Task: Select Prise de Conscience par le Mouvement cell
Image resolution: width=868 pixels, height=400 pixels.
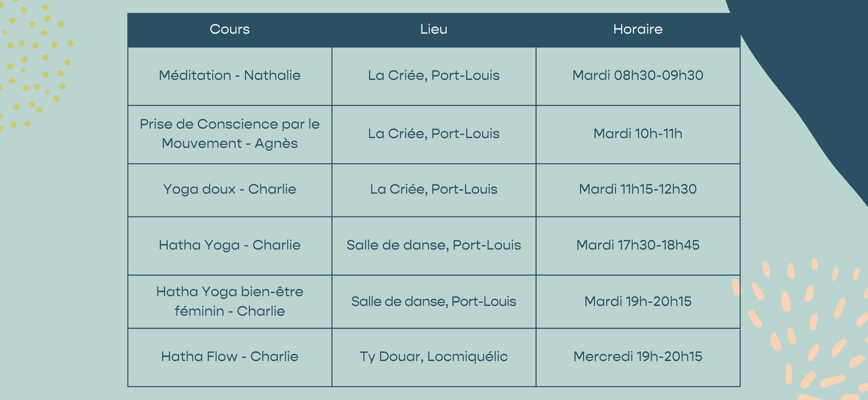Action: click(230, 134)
